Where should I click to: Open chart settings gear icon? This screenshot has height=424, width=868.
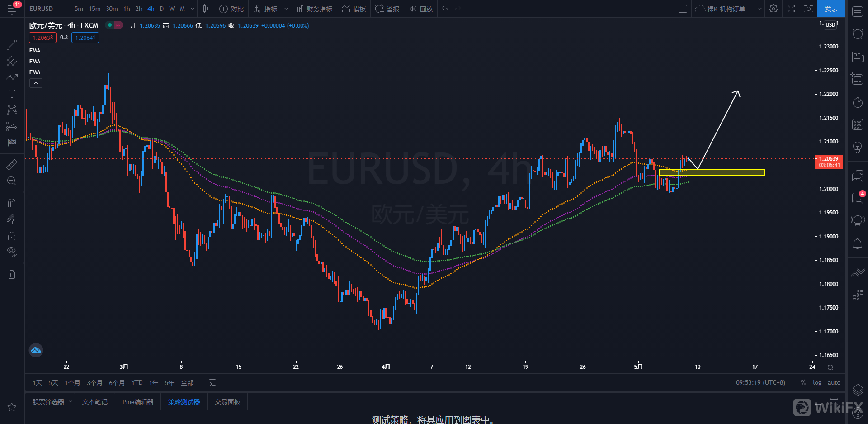(x=774, y=9)
